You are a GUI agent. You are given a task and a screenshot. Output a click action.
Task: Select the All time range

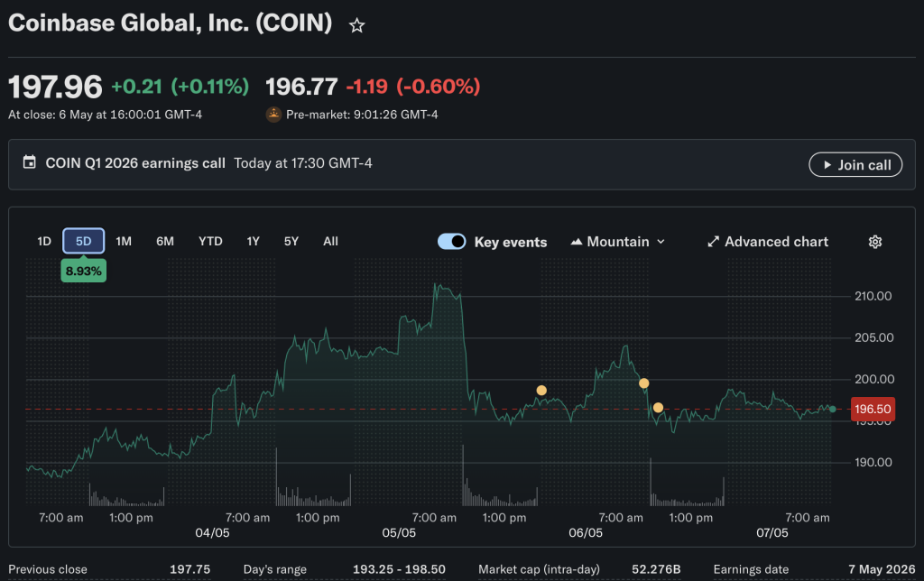click(330, 241)
